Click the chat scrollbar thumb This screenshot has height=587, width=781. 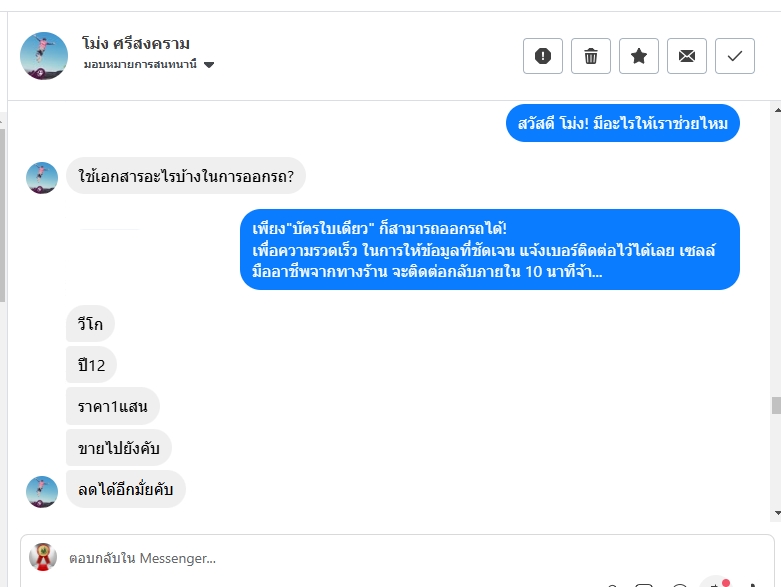(x=777, y=405)
